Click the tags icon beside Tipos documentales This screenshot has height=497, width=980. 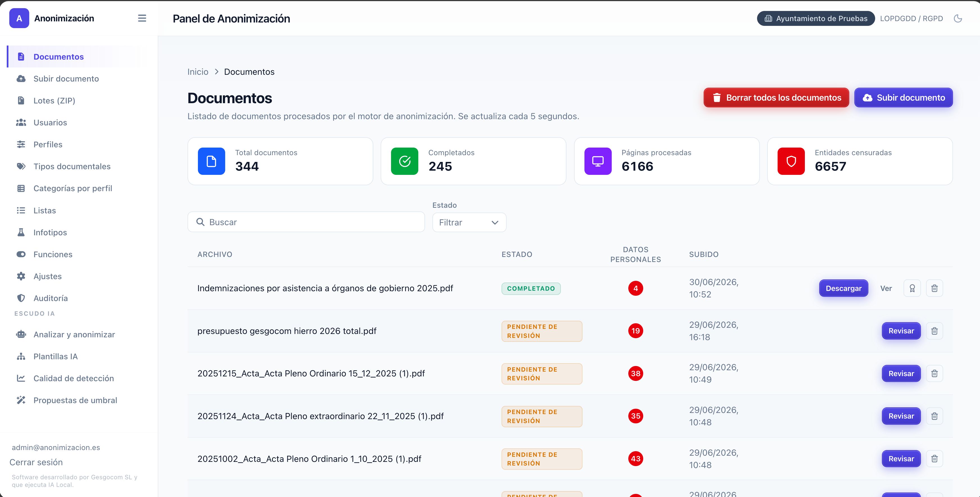pos(21,166)
